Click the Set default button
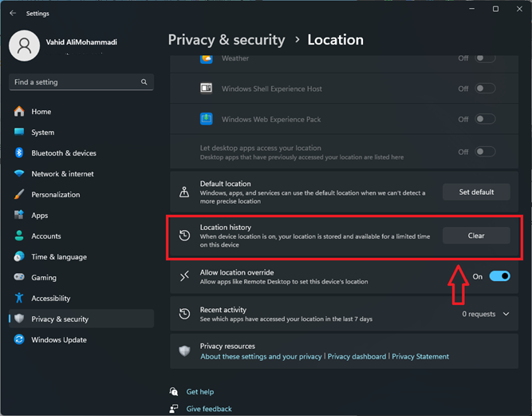This screenshot has height=416, width=532. click(x=476, y=192)
